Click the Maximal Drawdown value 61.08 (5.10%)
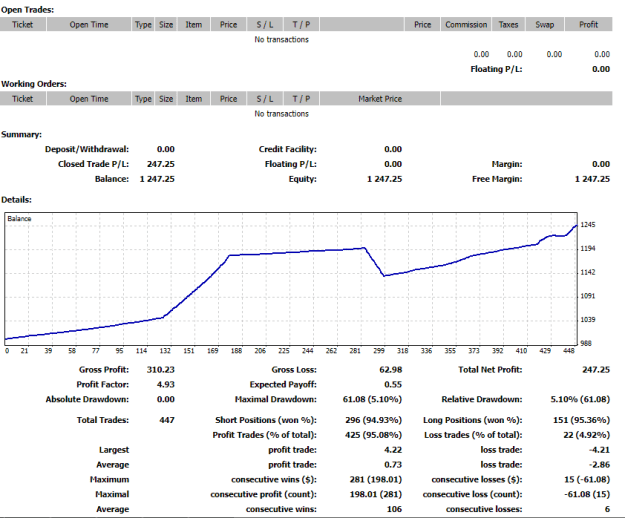 372,399
